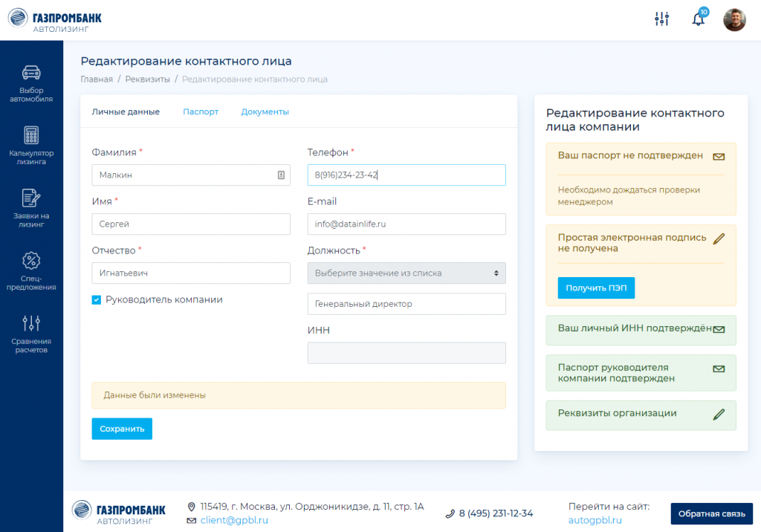761x532 pixels.
Task: Click the footer address text for Орджоникидзе
Action: (312, 507)
